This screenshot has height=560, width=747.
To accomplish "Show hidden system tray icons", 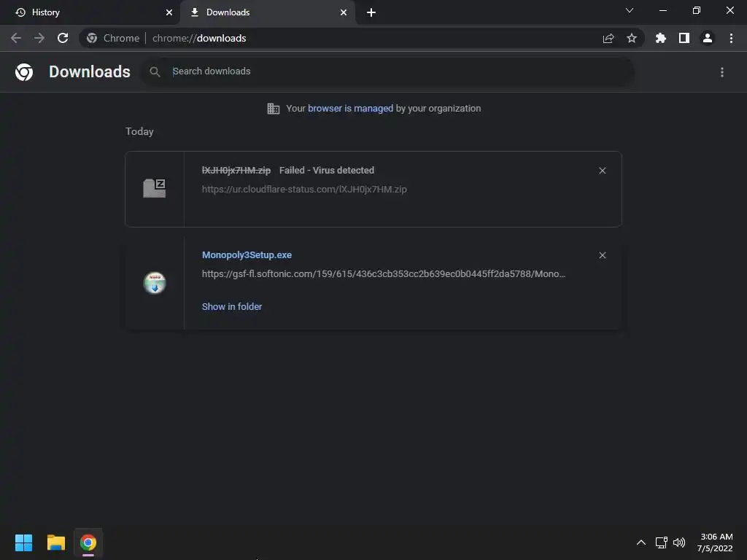I will (x=641, y=542).
